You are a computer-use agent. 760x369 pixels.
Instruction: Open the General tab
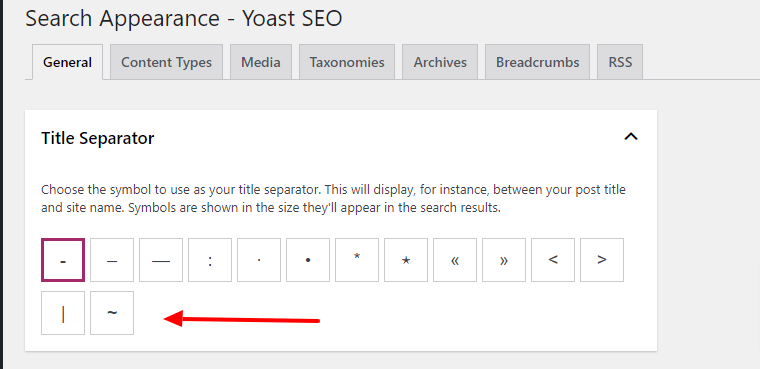coord(67,62)
